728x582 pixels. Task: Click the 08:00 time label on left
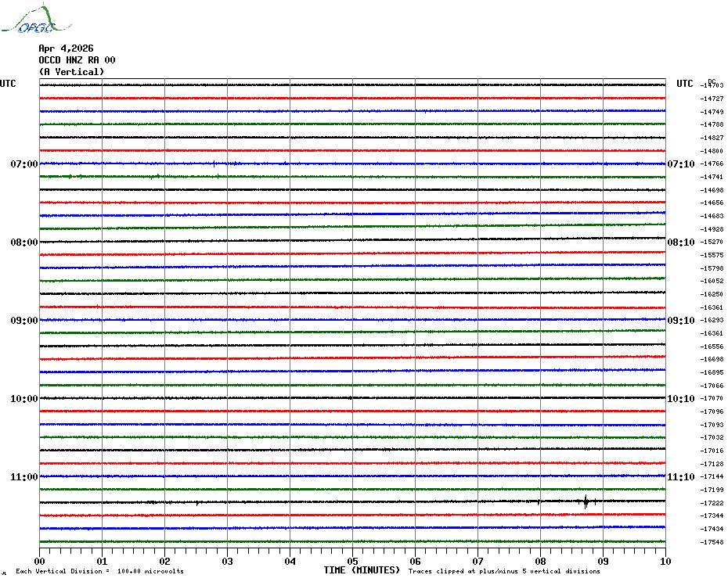coord(23,242)
